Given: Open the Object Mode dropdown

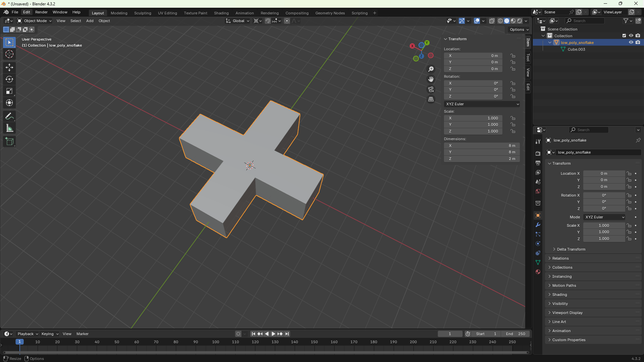Looking at the screenshot, I should pyautogui.click(x=35, y=21).
